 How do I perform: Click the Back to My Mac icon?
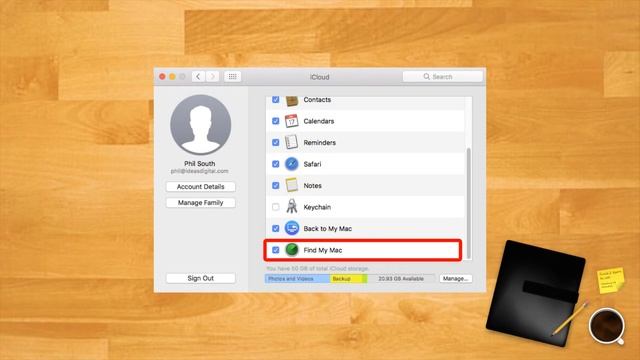(291, 228)
